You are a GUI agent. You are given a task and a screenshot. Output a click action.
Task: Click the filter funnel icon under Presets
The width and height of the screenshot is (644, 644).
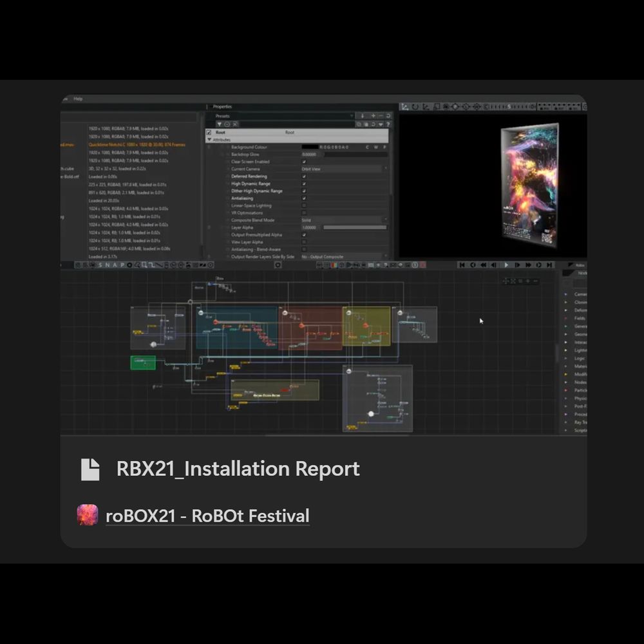coord(219,124)
